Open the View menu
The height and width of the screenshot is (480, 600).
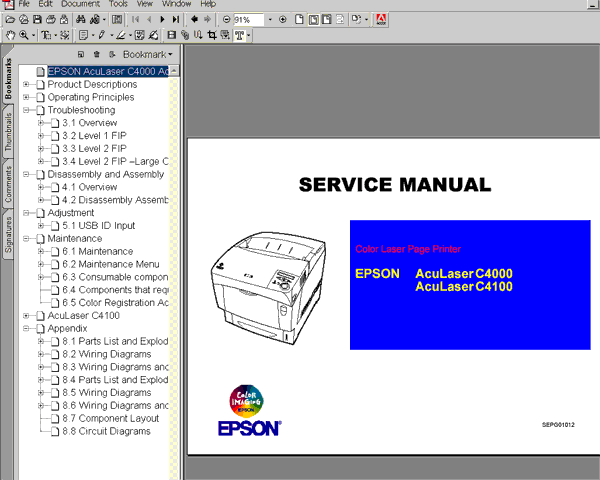tap(145, 4)
